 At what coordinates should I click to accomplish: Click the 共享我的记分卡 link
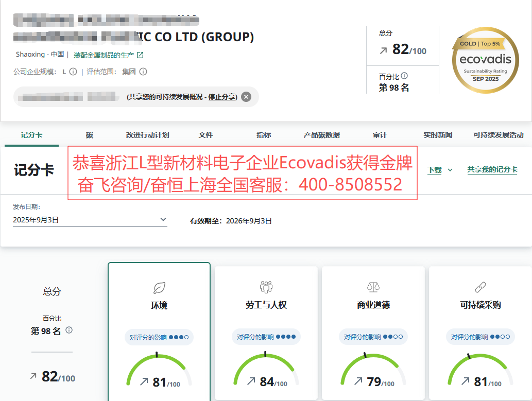point(492,170)
